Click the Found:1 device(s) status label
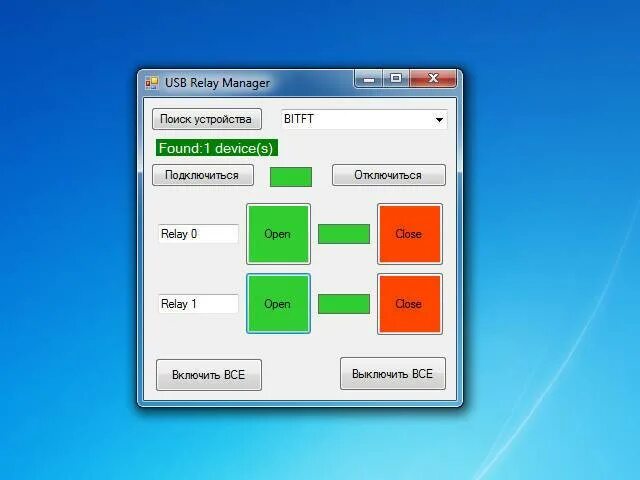 (x=216, y=148)
